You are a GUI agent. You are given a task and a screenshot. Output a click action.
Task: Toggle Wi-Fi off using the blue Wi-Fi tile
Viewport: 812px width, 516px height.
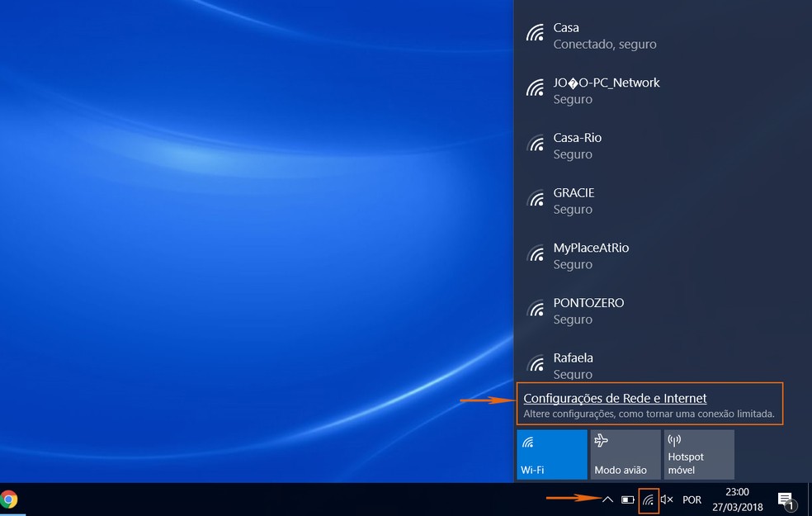(x=550, y=454)
